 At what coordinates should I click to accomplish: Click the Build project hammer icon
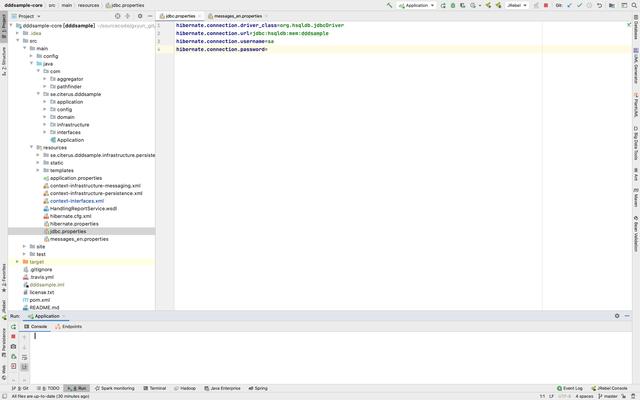389,5
